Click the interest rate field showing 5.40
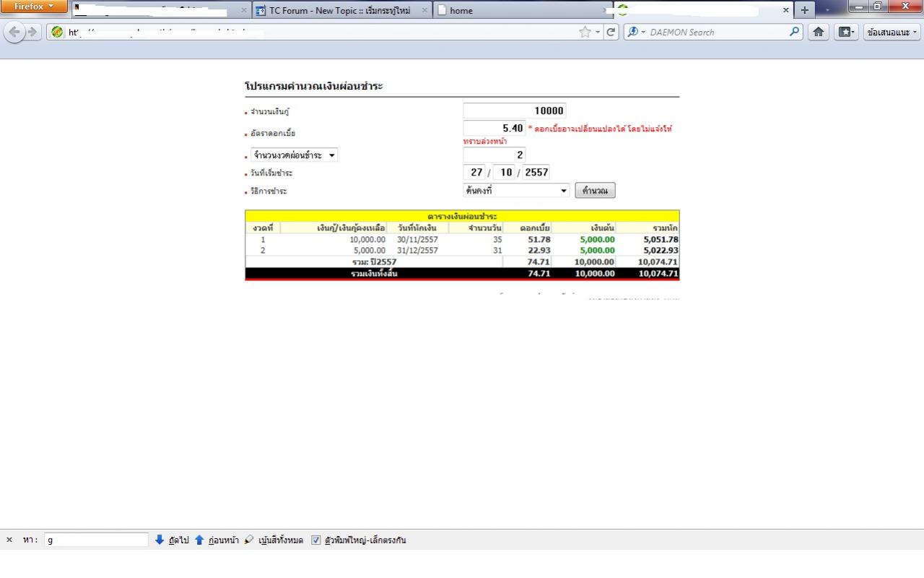This screenshot has height=578, width=924. 494,129
